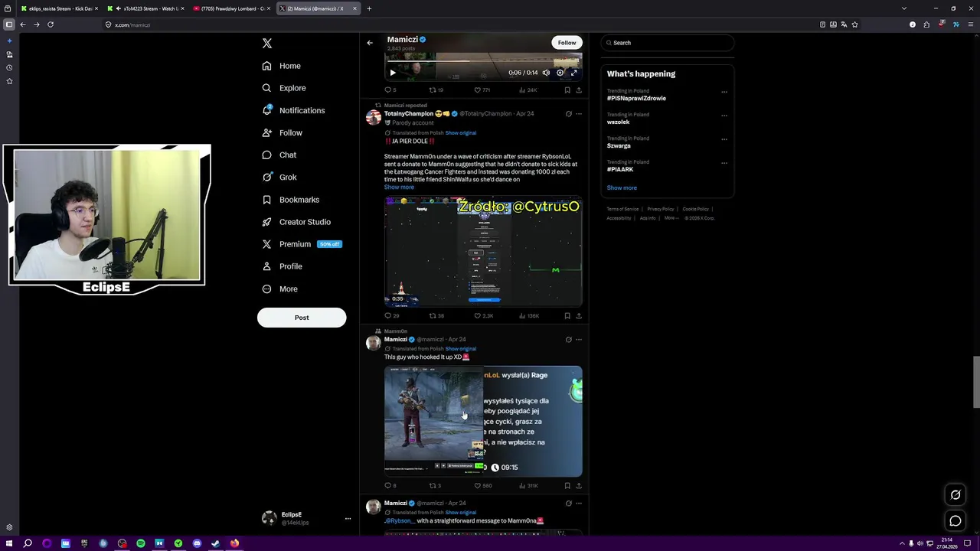
Task: Open Terms of Service footer link
Action: click(622, 209)
